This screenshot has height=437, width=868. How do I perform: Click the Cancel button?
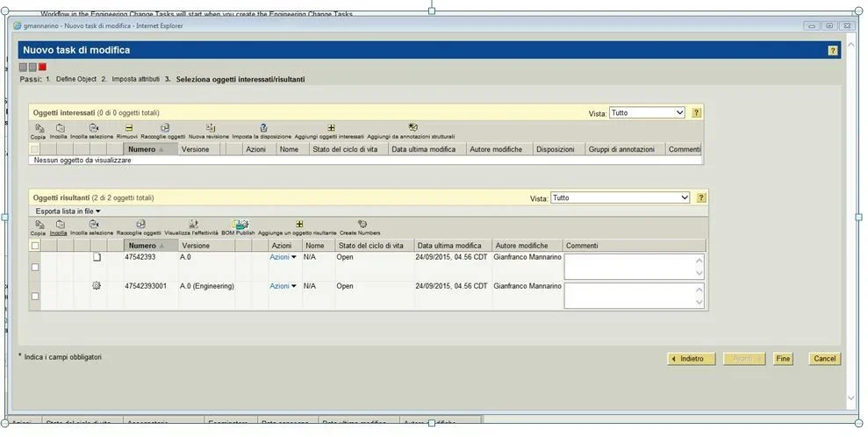coord(824,359)
